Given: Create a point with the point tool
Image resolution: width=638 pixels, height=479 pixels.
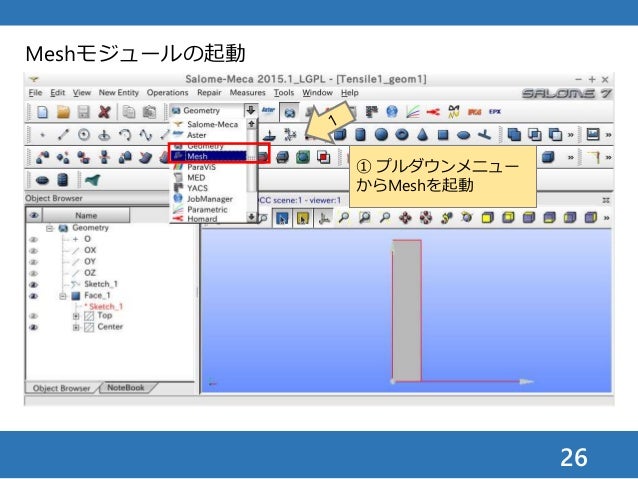Looking at the screenshot, I should [42, 135].
